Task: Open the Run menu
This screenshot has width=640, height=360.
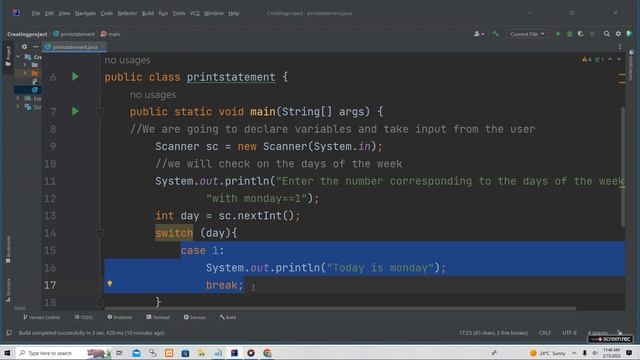Action: pos(163,13)
